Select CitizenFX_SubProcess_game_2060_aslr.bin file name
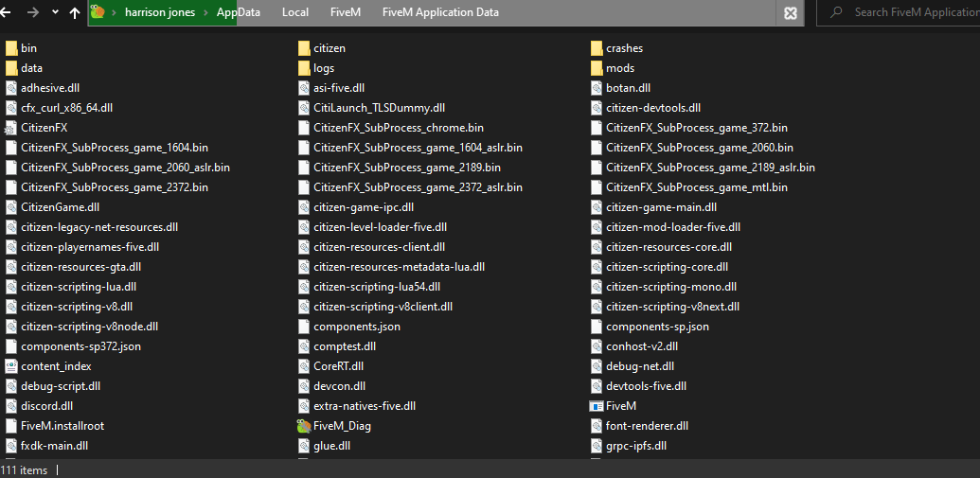980x478 pixels. [125, 168]
